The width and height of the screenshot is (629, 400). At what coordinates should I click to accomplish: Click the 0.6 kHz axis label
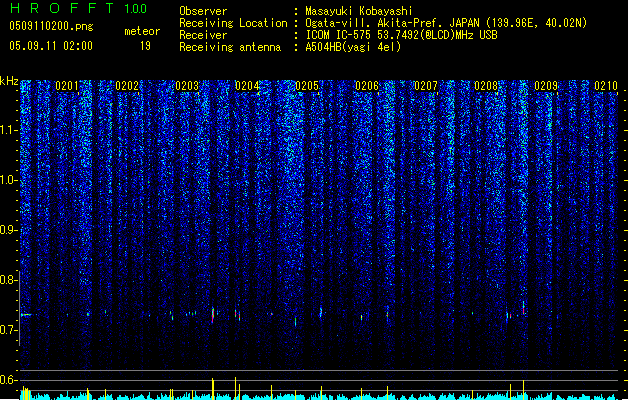click(x=8, y=380)
